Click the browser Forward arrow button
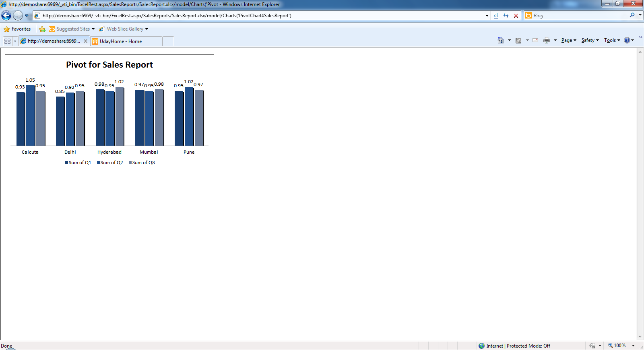Screen dimensions: 644x350 coord(18,16)
